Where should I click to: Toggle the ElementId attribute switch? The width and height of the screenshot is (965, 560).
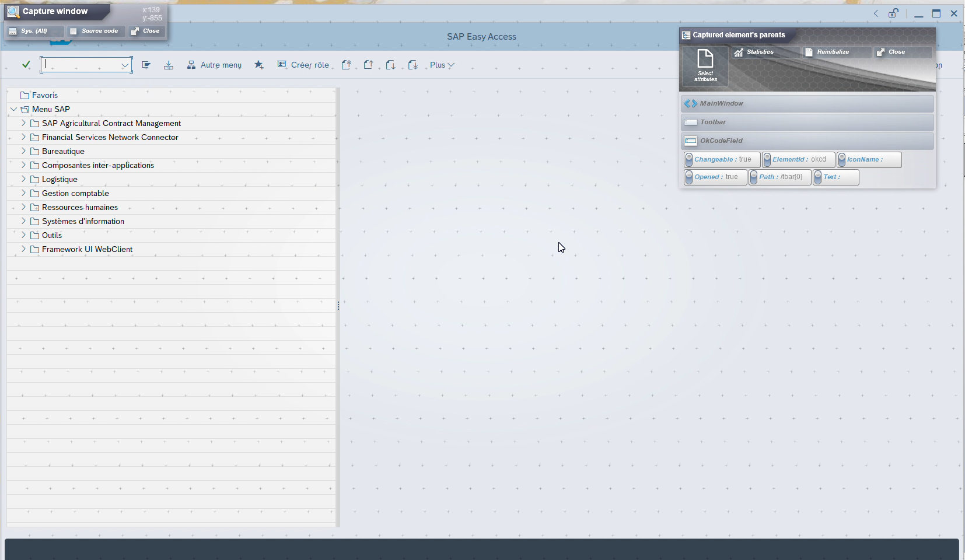coord(767,159)
